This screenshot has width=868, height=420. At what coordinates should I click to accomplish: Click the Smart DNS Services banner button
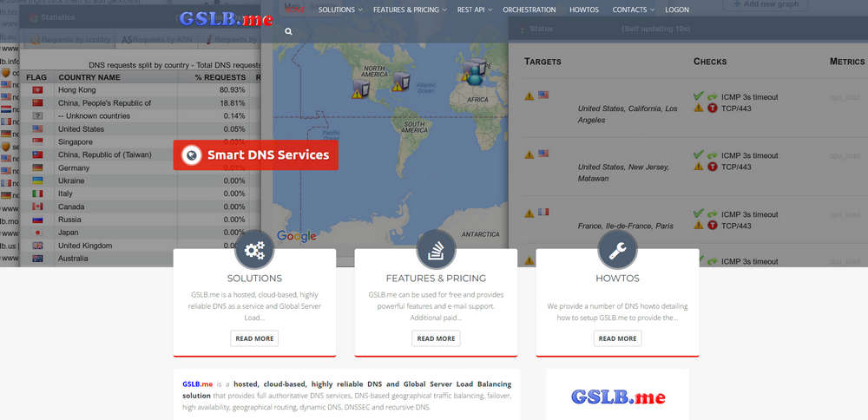click(256, 155)
